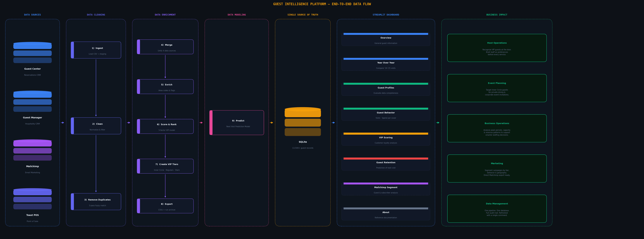
Task: Select the Marketing impact card
Action: pyautogui.click(x=497, y=168)
